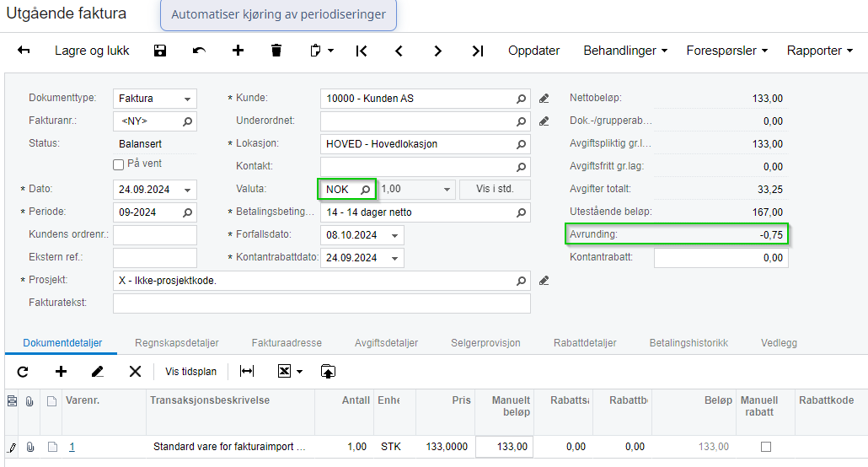Open lookup for Betalingsbetingelser field

pos(521,212)
